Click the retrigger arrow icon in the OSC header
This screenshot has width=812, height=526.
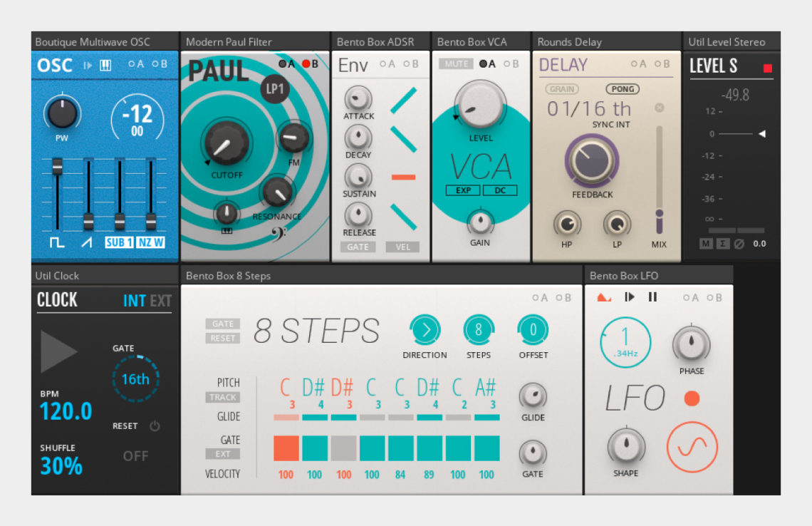(x=88, y=65)
